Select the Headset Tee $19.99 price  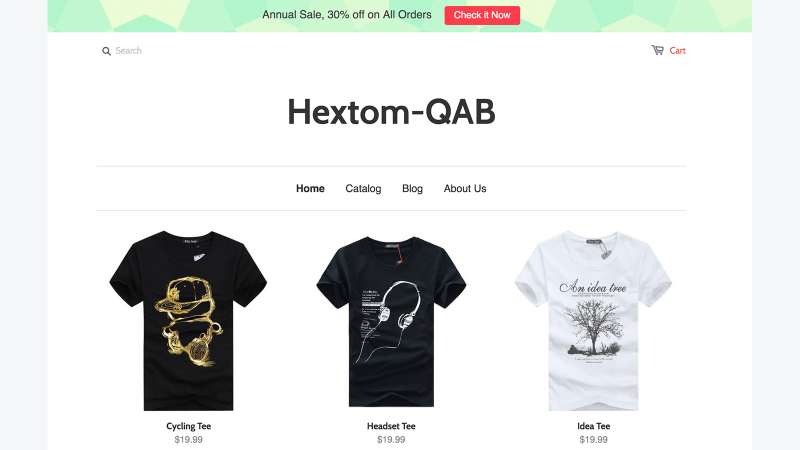(391, 439)
